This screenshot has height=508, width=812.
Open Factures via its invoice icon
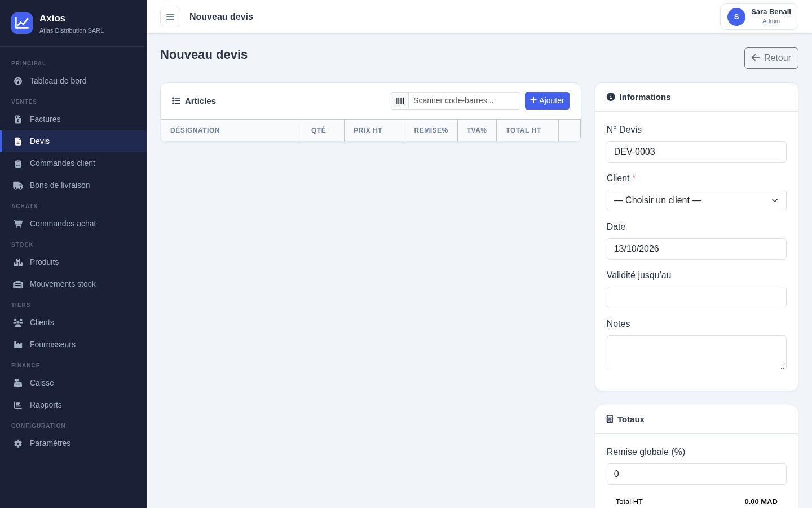click(x=18, y=120)
